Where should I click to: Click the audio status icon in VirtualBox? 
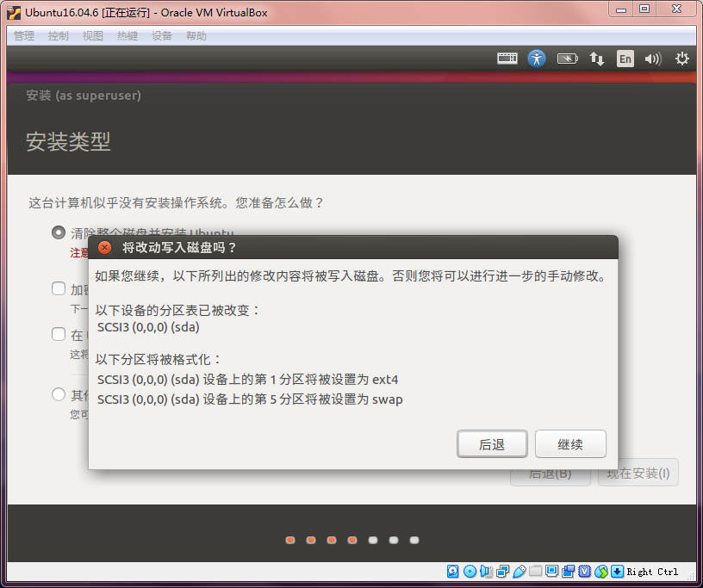coord(487,571)
